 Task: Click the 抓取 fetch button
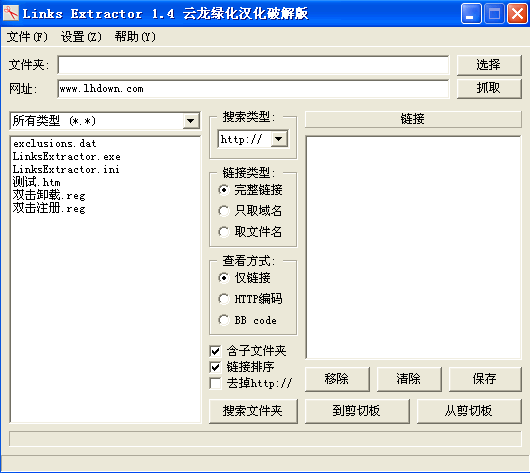pos(489,89)
